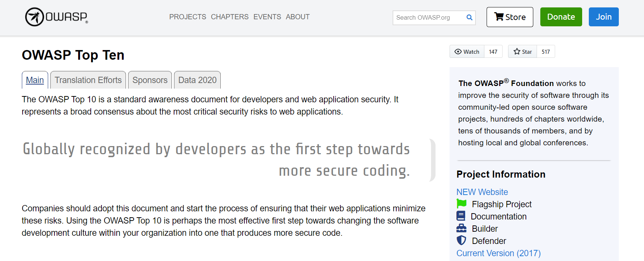Click the Builder toolbox icon
The width and height of the screenshot is (644, 261).
[x=461, y=228]
